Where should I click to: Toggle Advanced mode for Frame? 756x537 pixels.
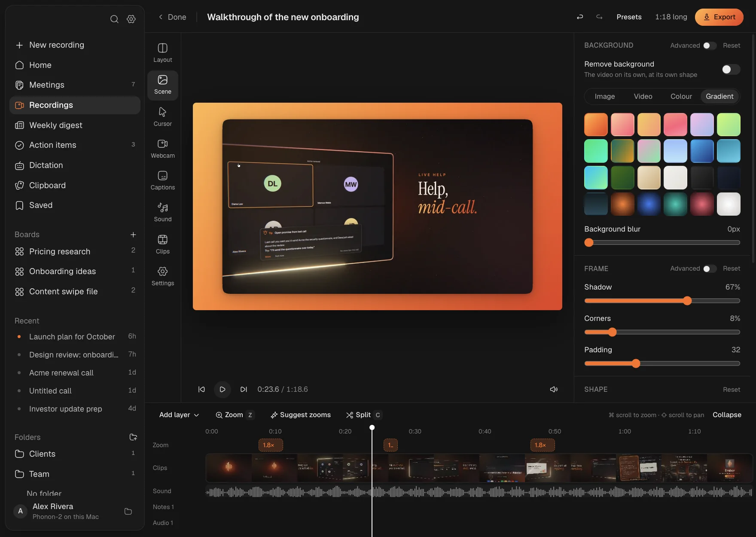[710, 268]
